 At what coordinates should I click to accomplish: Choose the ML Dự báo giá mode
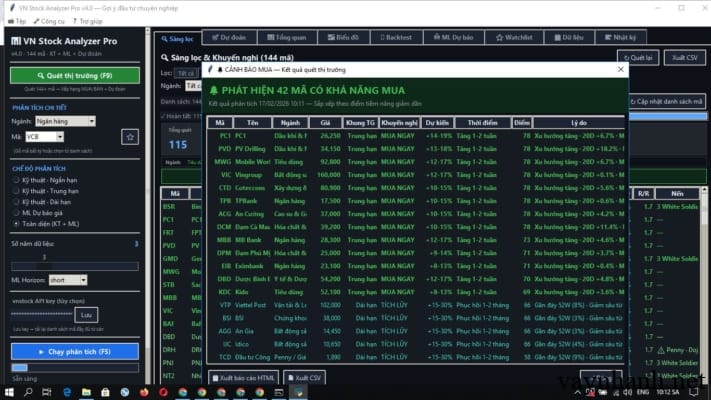coord(16,213)
